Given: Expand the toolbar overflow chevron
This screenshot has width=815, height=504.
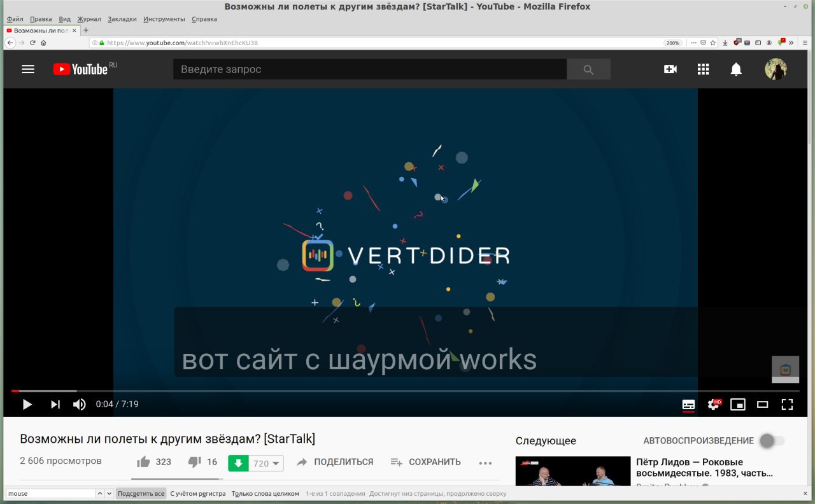Looking at the screenshot, I should [x=791, y=43].
